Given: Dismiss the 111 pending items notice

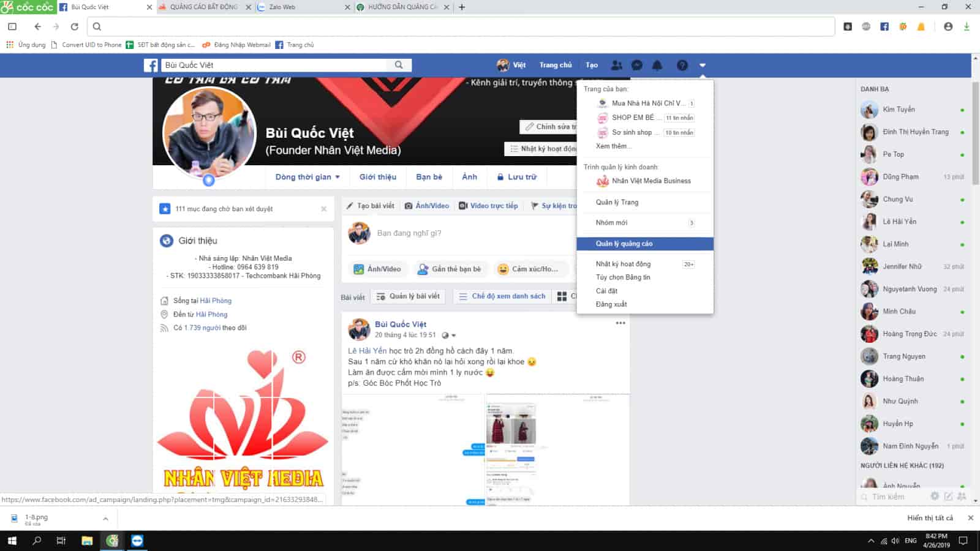Looking at the screenshot, I should (324, 209).
